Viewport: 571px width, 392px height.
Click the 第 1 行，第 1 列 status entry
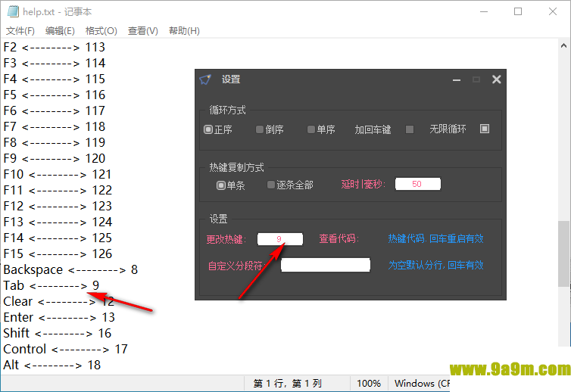(x=288, y=384)
